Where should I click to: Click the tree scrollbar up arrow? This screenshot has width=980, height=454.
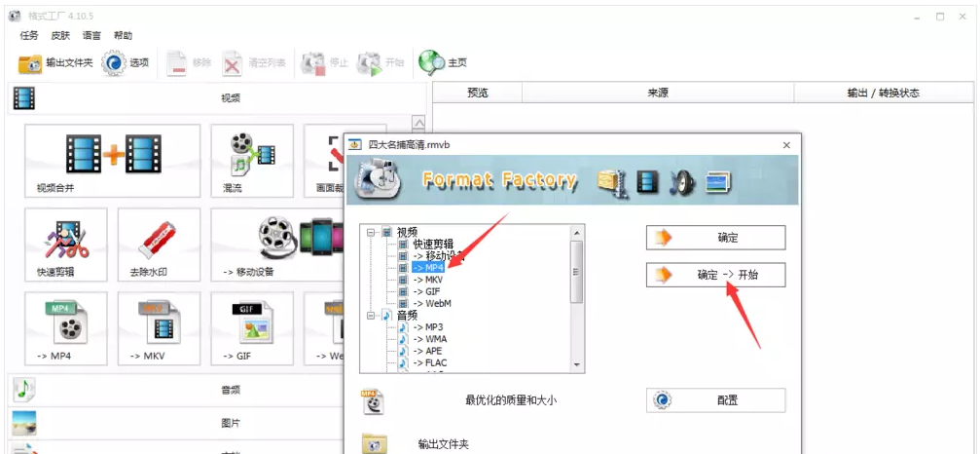(577, 233)
